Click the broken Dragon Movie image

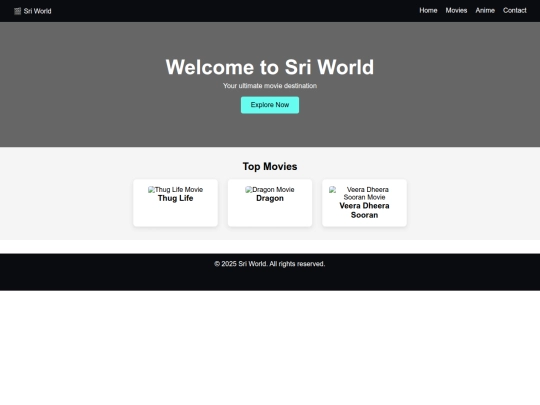tap(270, 190)
